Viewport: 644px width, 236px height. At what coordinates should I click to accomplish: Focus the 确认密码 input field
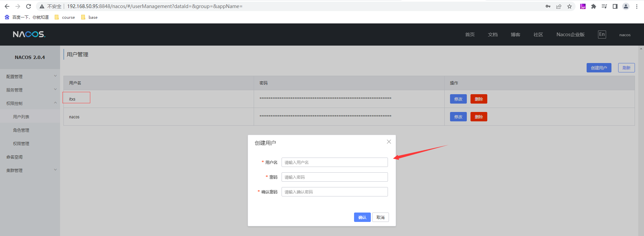[x=334, y=192]
